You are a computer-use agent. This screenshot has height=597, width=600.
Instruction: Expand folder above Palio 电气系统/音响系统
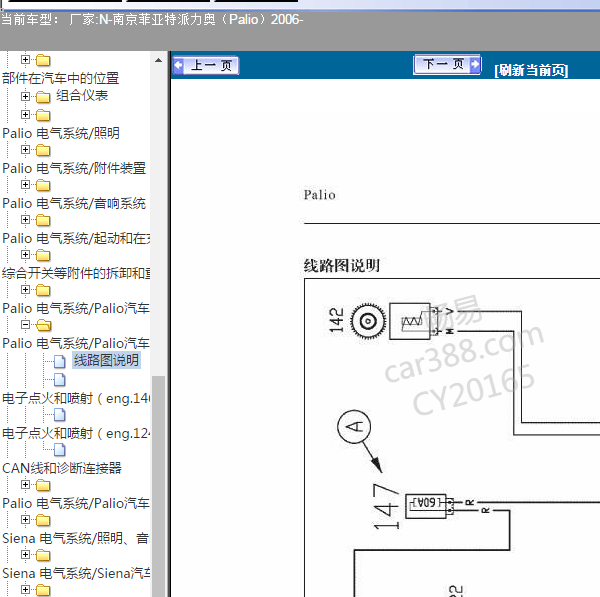pos(25,185)
